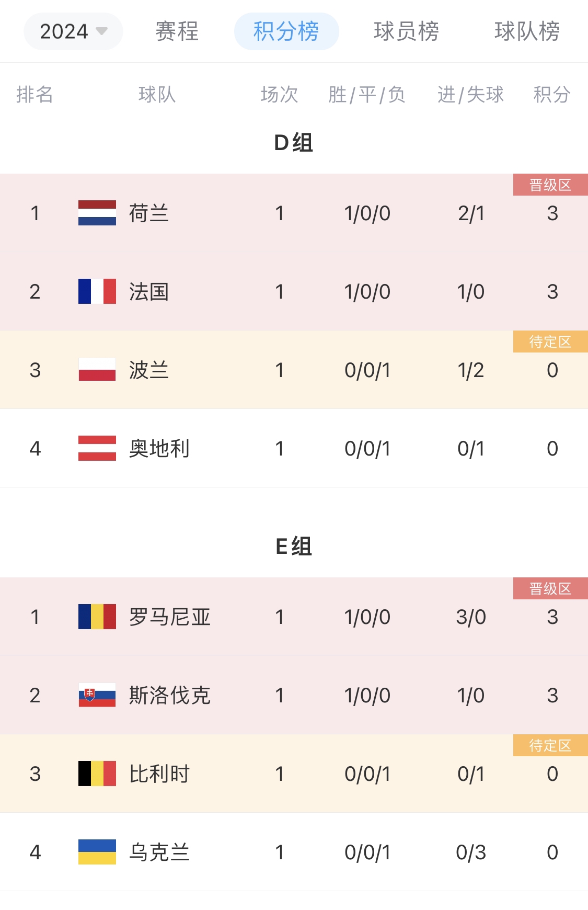Tap the France flag icon

tap(97, 291)
